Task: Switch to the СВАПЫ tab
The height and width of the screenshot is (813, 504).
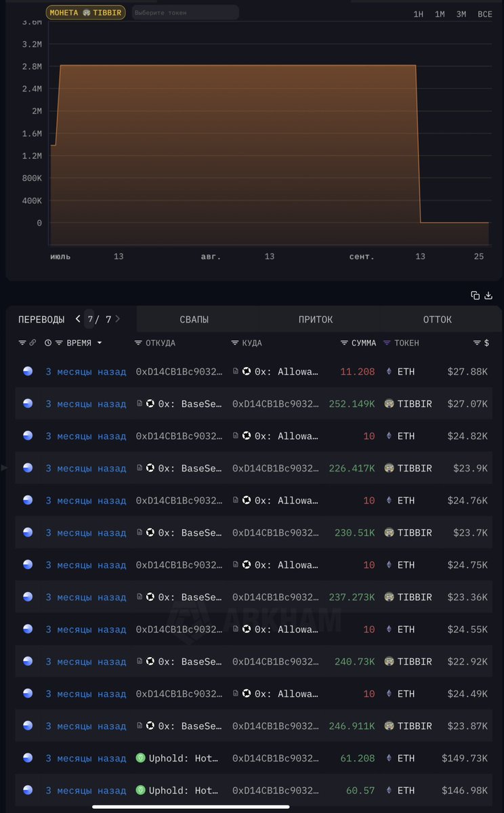Action: click(x=194, y=319)
